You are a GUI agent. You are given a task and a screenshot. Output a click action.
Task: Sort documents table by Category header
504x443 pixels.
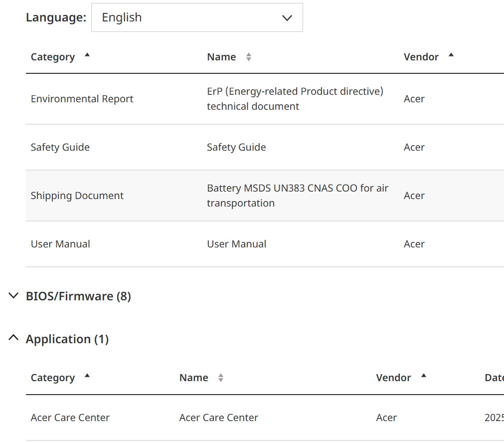pos(53,57)
